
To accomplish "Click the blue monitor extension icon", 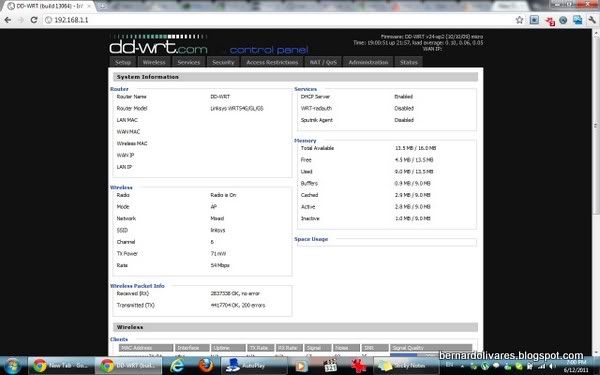I will click(x=577, y=20).
